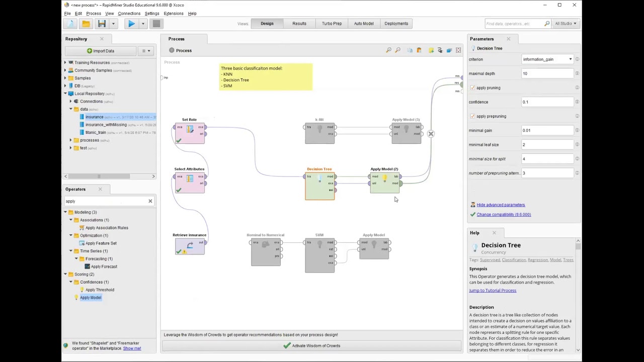Expand the Community Samples repository

point(65,70)
